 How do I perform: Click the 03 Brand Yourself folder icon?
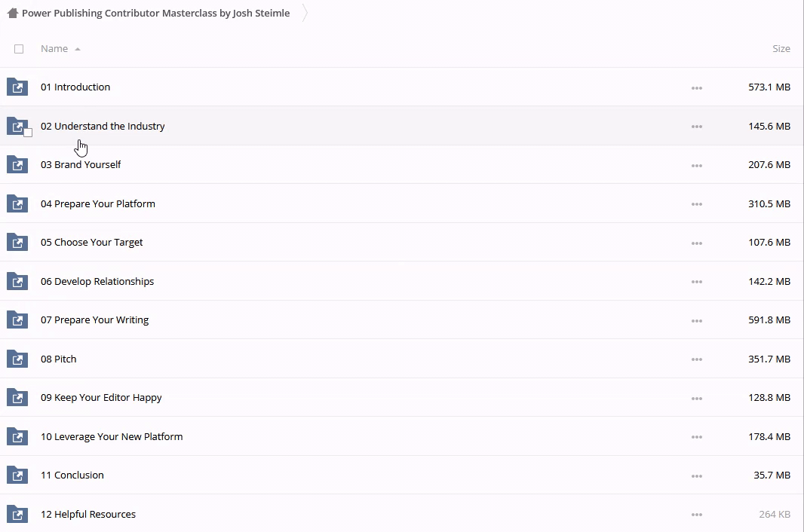[17, 164]
